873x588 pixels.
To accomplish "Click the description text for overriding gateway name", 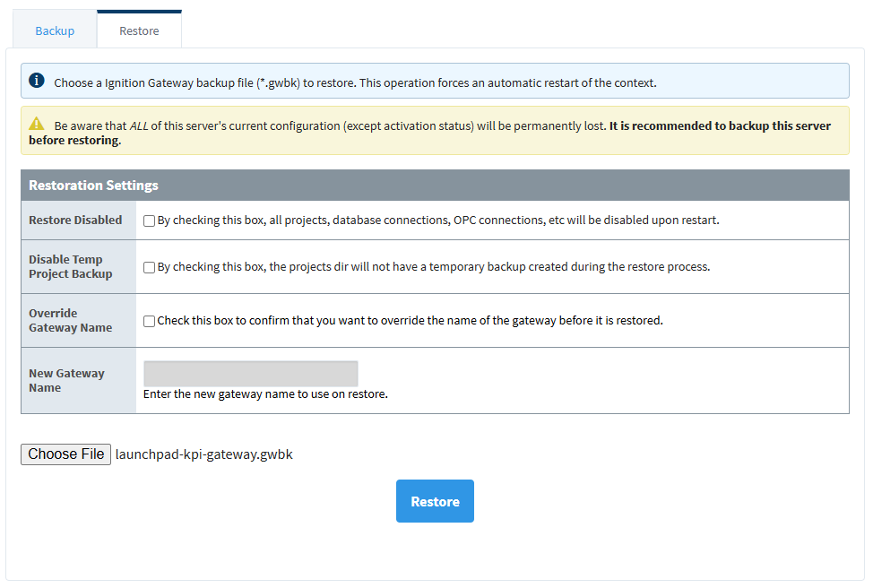I will (410, 321).
